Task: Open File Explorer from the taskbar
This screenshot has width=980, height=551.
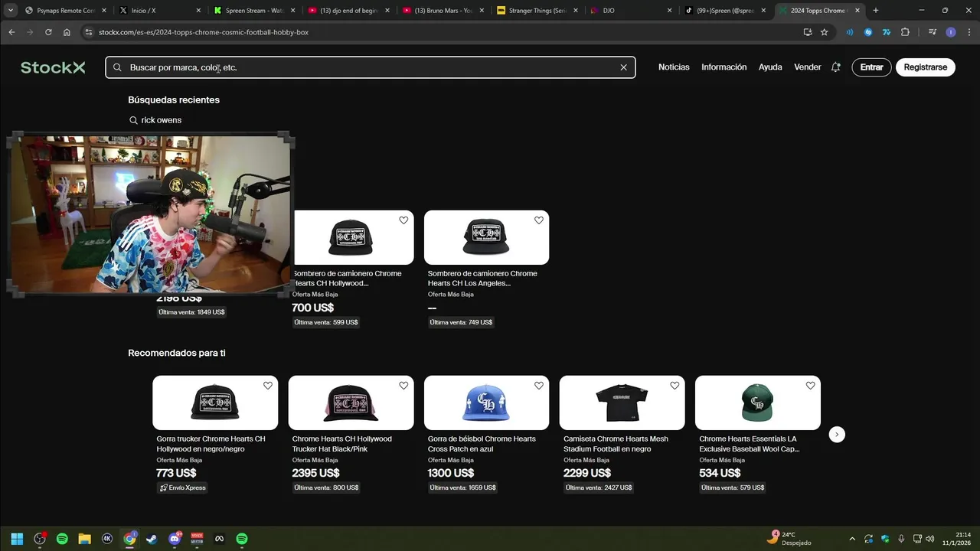Action: coord(84,539)
